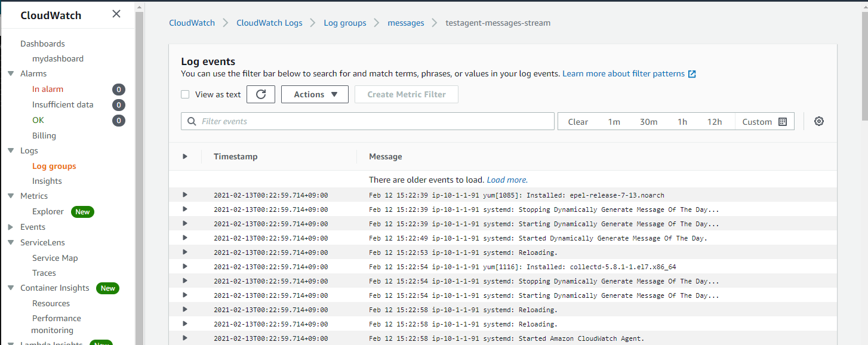The height and width of the screenshot is (345, 868).
Task: Enable the View as text checkbox
Action: tap(185, 94)
